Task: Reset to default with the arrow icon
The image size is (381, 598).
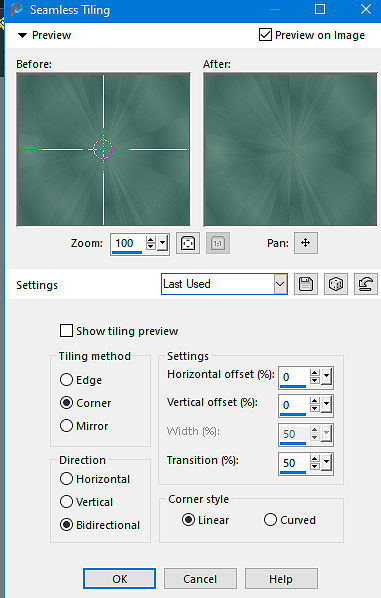Action: (x=365, y=284)
